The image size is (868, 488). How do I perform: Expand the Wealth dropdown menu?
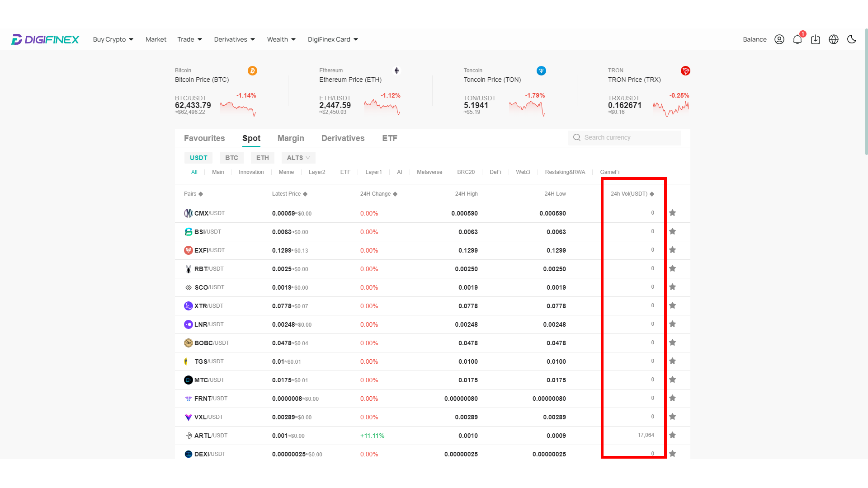281,39
